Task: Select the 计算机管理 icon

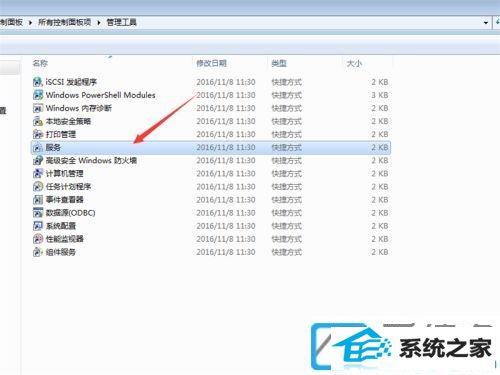Action: point(38,173)
